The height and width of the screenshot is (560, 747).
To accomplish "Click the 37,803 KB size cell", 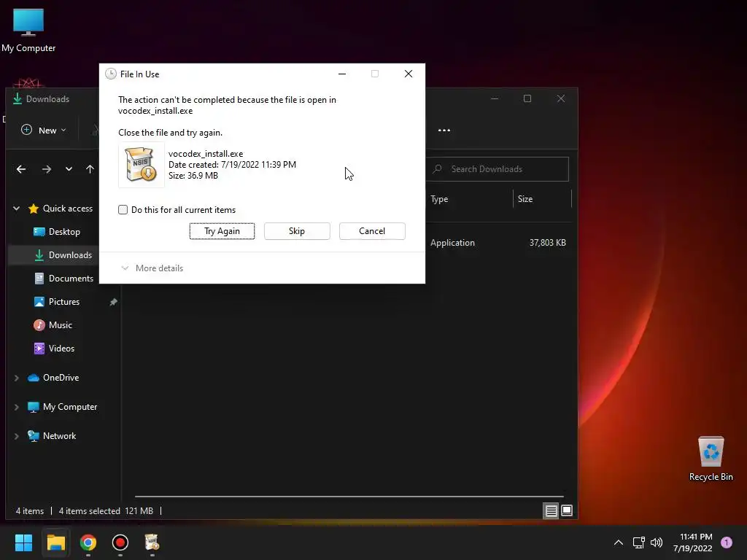I will 547,243.
